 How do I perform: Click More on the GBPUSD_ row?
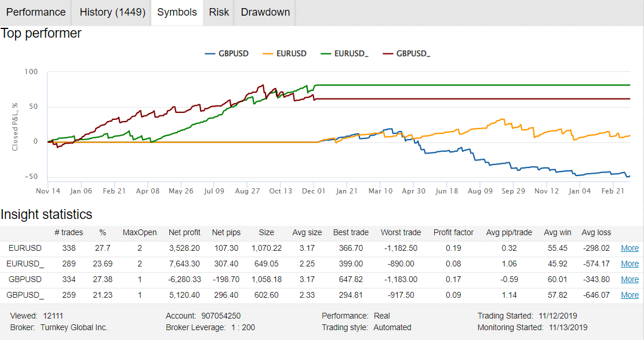(x=630, y=295)
